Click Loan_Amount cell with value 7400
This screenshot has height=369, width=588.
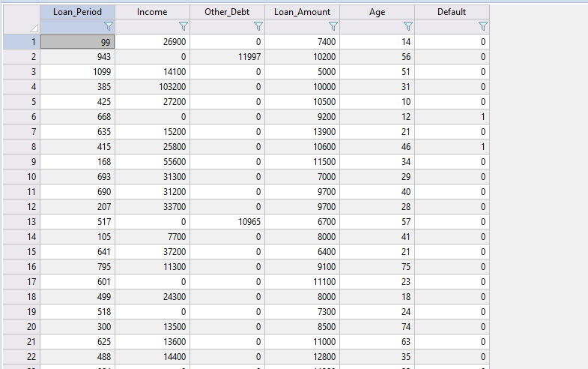303,42
